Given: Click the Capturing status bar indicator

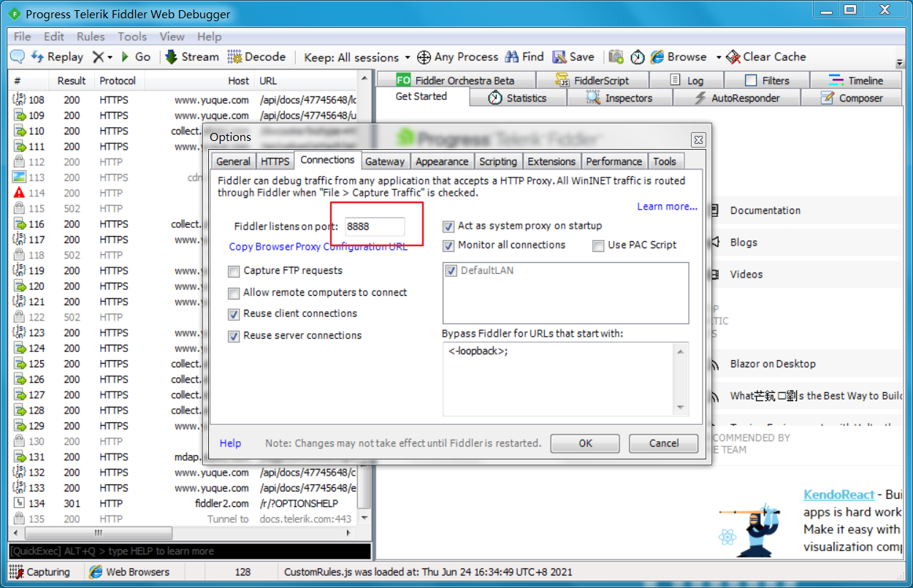Looking at the screenshot, I should pyautogui.click(x=41, y=572).
